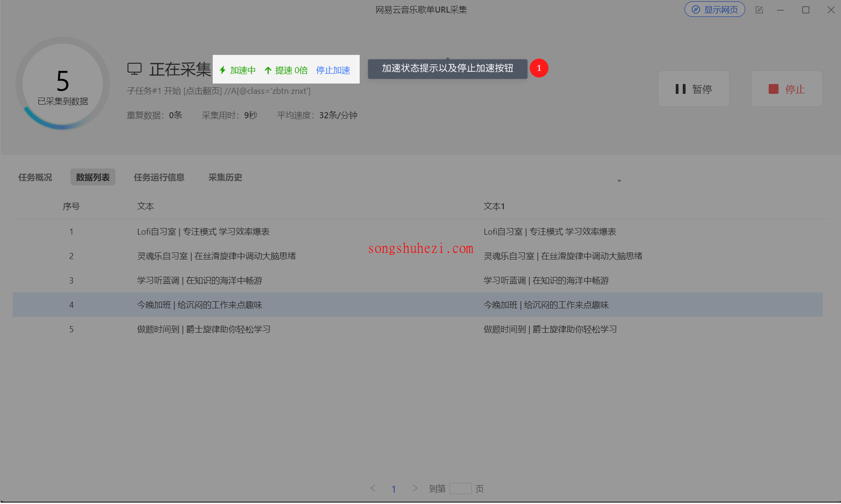Click the 子任务#1 开始 status line
Image resolution: width=841 pixels, height=504 pixels.
[x=219, y=91]
